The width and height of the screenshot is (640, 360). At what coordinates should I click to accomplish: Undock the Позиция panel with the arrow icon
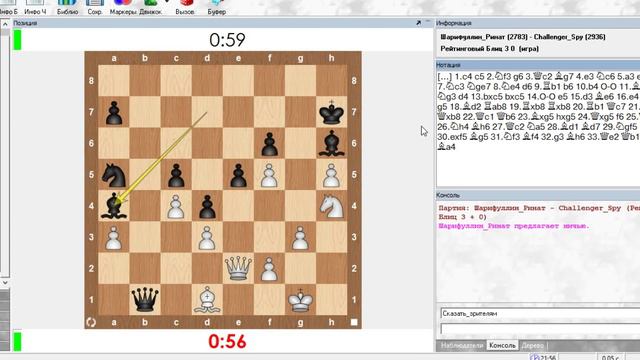coord(418,23)
